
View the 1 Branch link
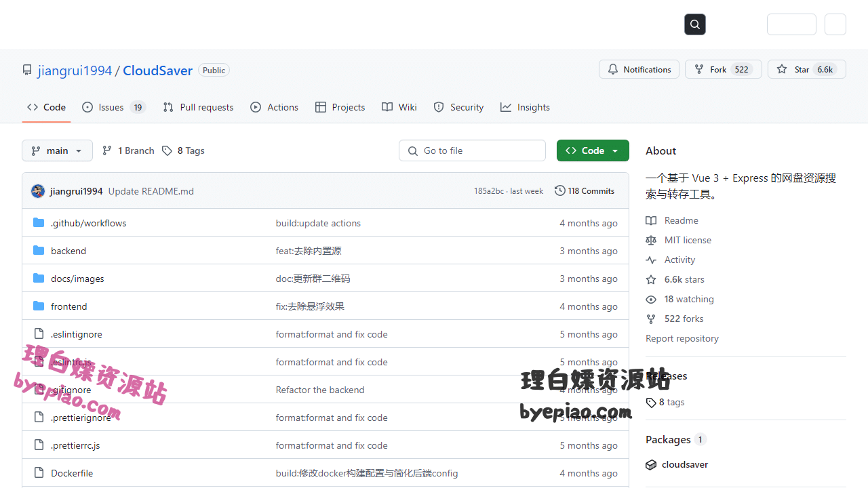[x=128, y=150]
